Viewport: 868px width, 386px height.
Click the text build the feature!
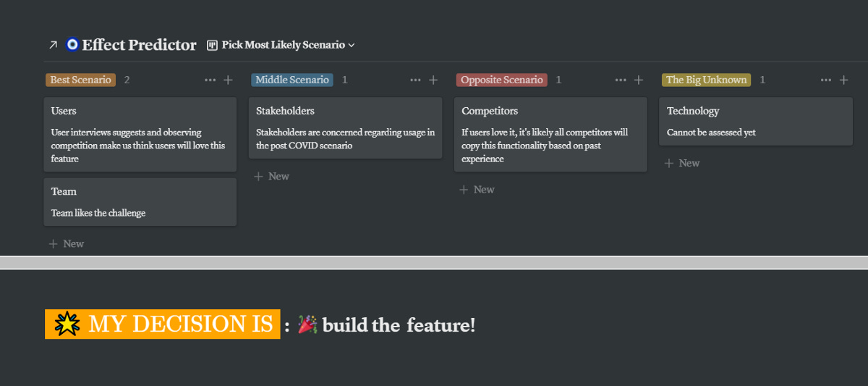[399, 325]
